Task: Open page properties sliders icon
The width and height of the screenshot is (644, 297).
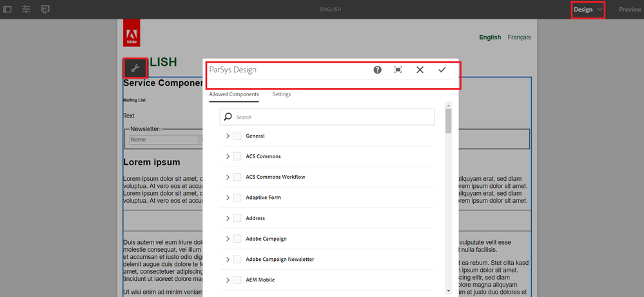Action: (x=26, y=10)
